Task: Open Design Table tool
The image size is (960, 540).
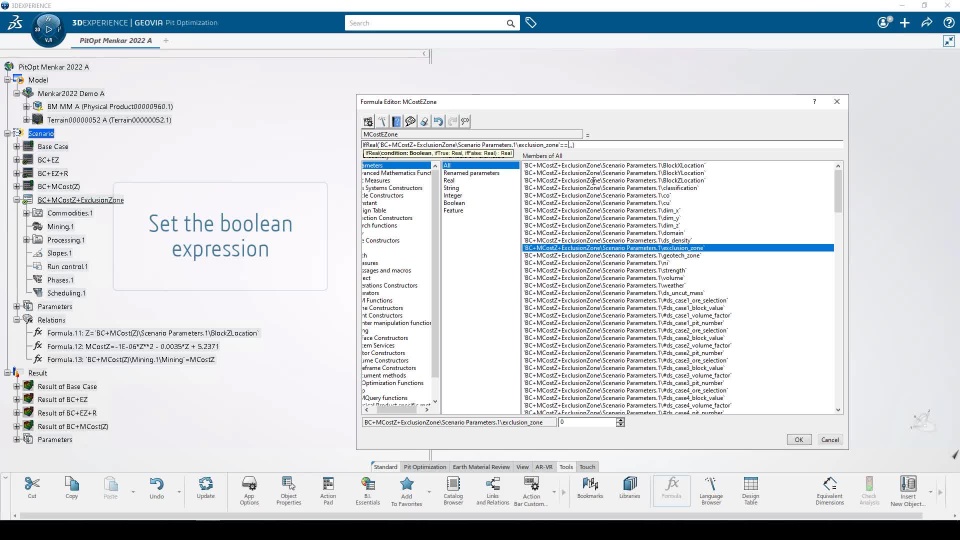Action: point(751,491)
